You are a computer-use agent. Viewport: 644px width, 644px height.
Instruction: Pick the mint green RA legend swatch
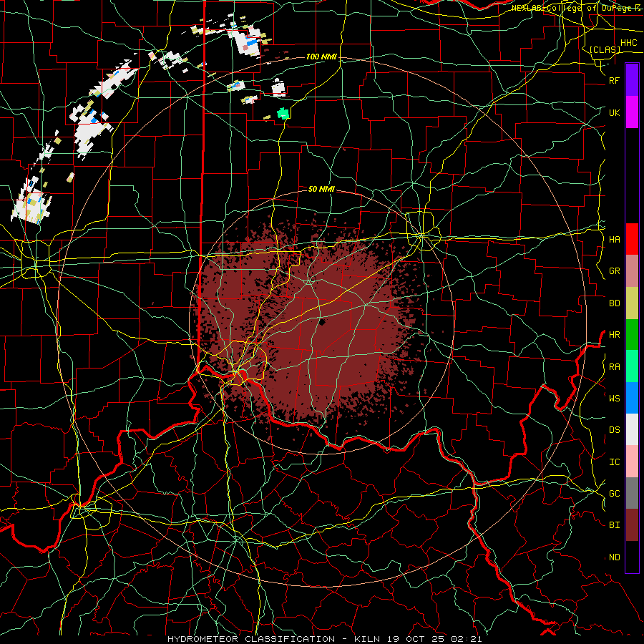click(632, 366)
